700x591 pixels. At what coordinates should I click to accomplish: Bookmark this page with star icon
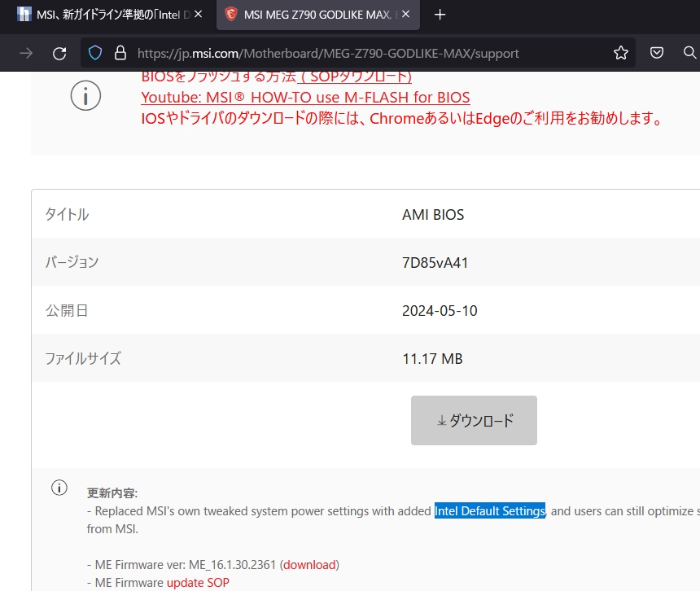click(x=620, y=53)
